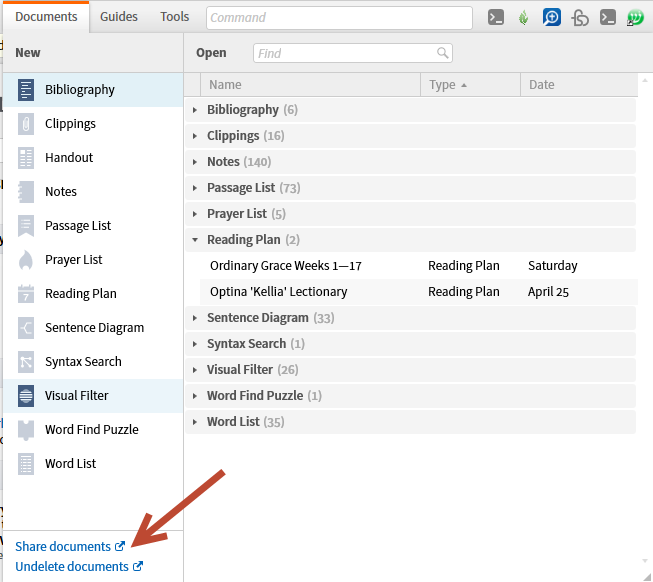Expand the Sentence Diagram (33) group

pyautogui.click(x=194, y=318)
